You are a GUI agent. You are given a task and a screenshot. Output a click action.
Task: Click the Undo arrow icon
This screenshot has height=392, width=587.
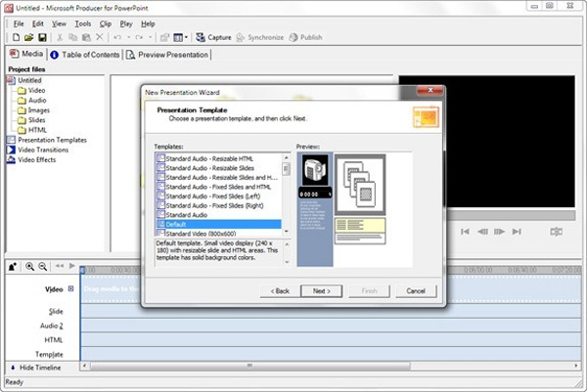click(x=117, y=37)
